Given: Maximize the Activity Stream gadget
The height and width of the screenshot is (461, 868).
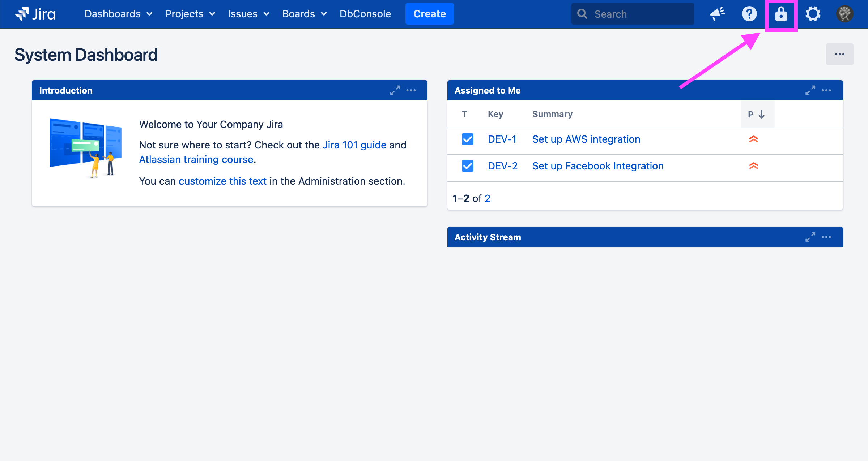Looking at the screenshot, I should [810, 237].
